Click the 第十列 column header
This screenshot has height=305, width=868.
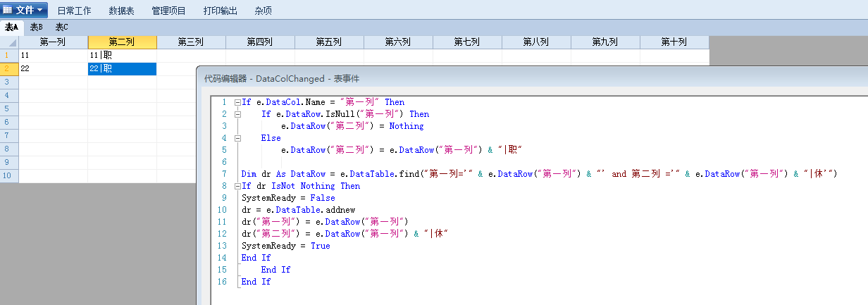674,42
